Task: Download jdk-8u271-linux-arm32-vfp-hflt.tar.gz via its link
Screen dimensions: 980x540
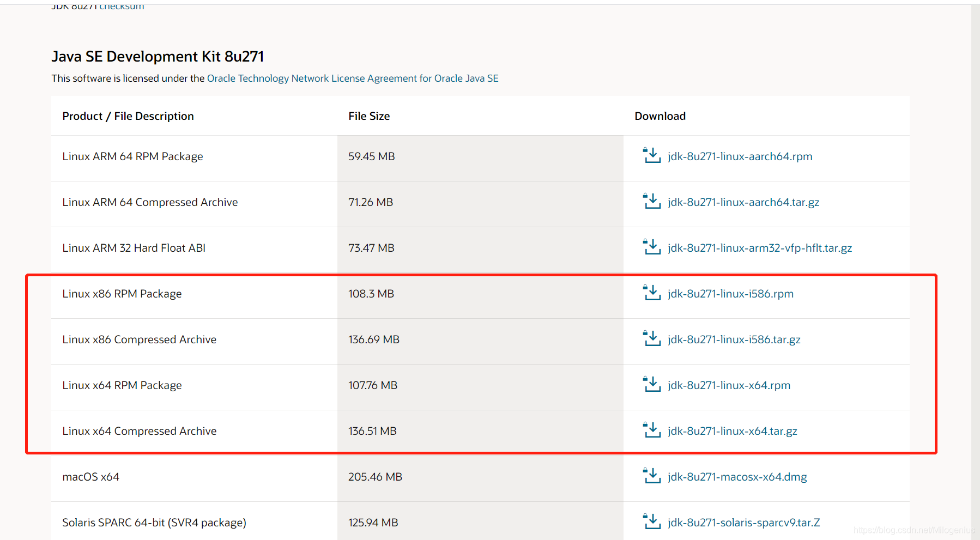Action: pyautogui.click(x=760, y=248)
